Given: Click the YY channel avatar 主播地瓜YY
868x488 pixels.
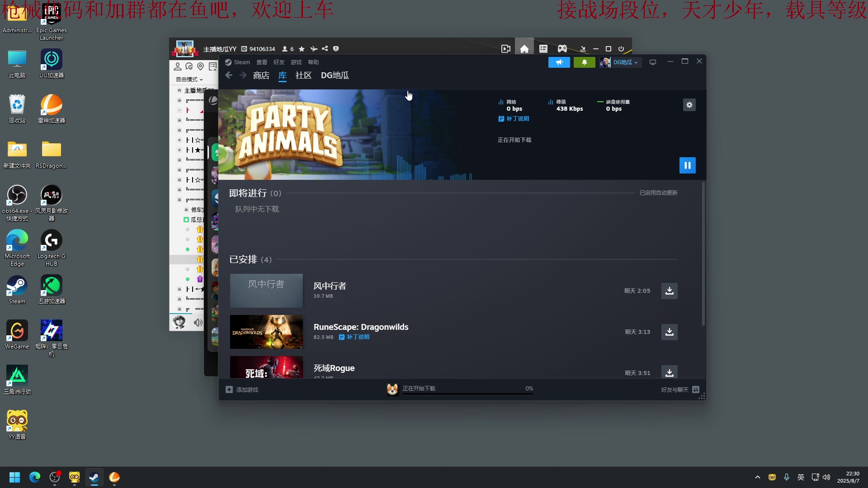Looking at the screenshot, I should 184,49.
